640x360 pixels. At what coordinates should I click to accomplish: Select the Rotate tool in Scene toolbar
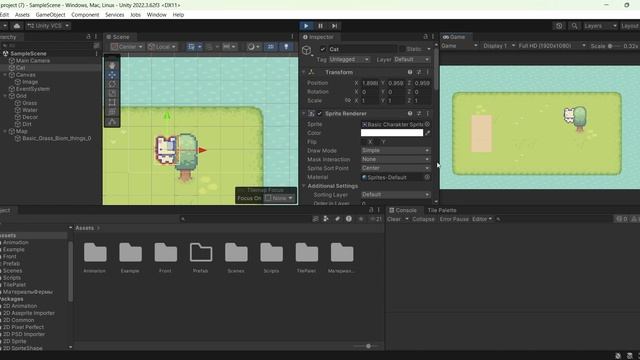(112, 84)
